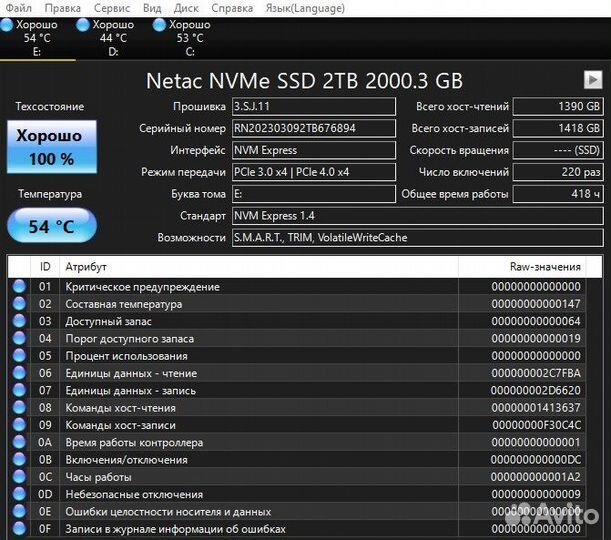
Task: Click status icon of row 04
Action: (x=19, y=338)
